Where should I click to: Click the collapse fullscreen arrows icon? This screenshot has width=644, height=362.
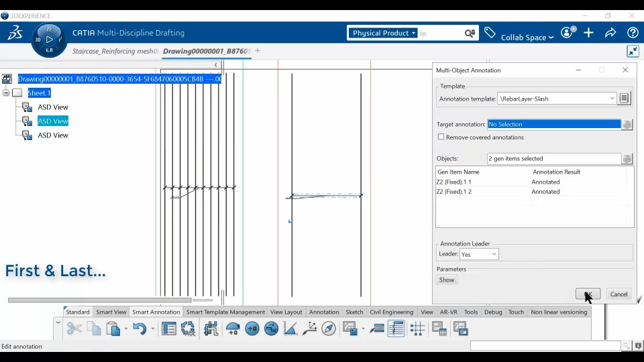point(633,52)
